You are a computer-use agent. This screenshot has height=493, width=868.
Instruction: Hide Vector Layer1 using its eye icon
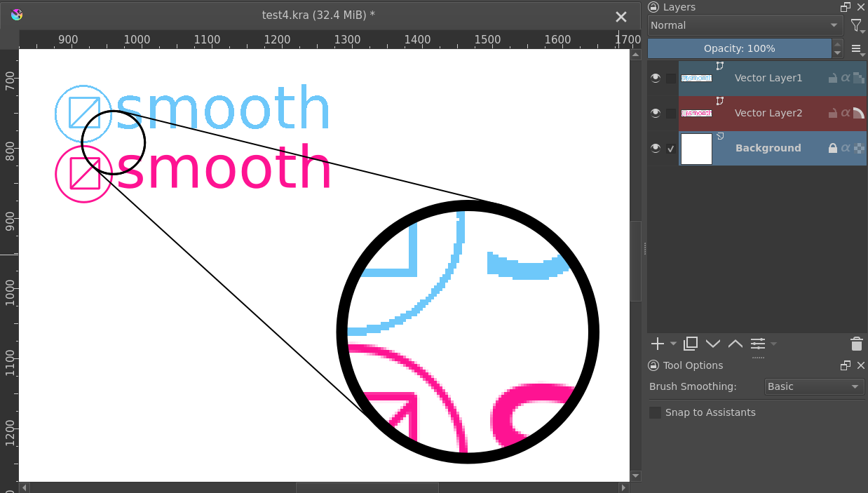click(x=656, y=78)
